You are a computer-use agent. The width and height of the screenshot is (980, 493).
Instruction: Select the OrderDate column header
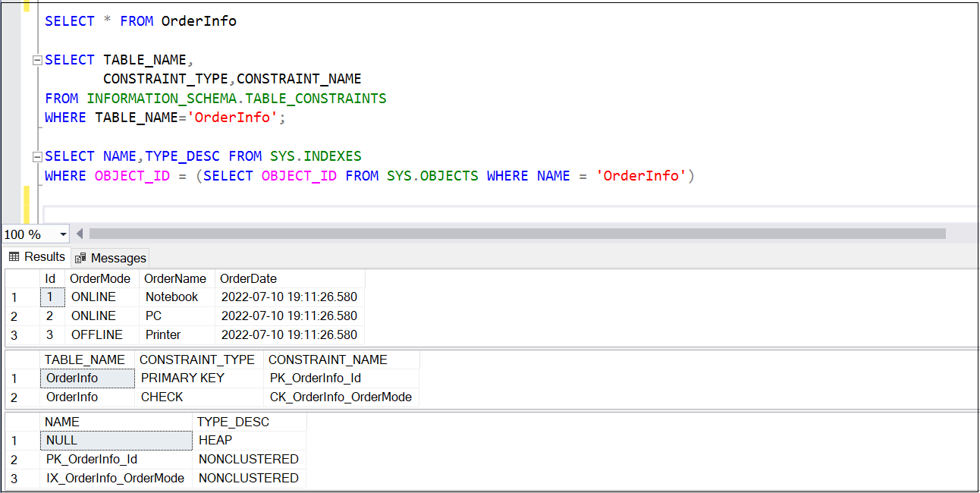tap(252, 278)
